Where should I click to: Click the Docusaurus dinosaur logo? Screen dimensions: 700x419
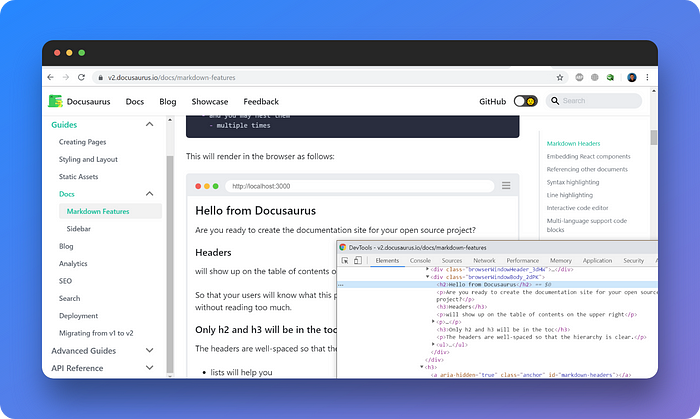click(x=55, y=101)
